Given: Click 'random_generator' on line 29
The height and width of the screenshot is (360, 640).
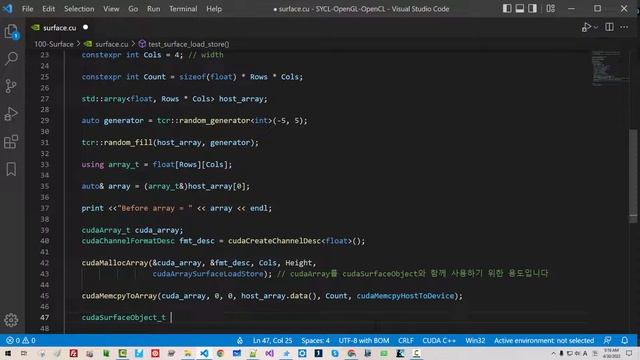Looking at the screenshot, I should (215, 120).
